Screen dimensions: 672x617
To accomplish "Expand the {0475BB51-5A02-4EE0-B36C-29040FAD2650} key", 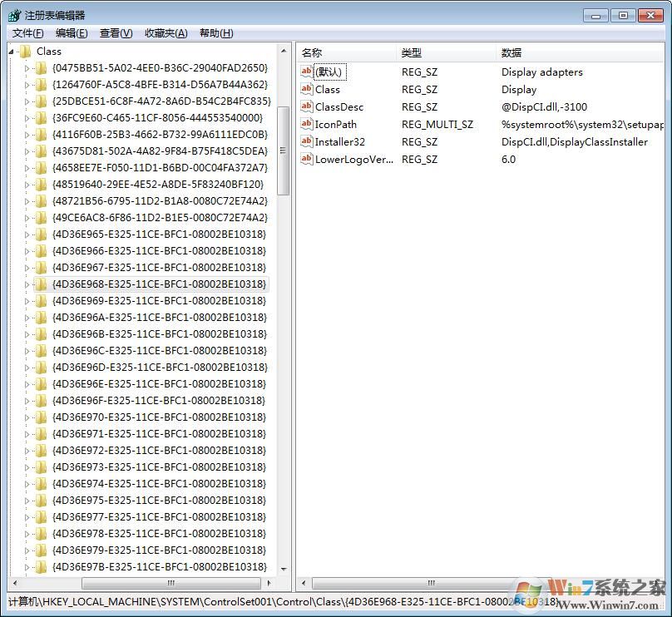I will [x=27, y=68].
